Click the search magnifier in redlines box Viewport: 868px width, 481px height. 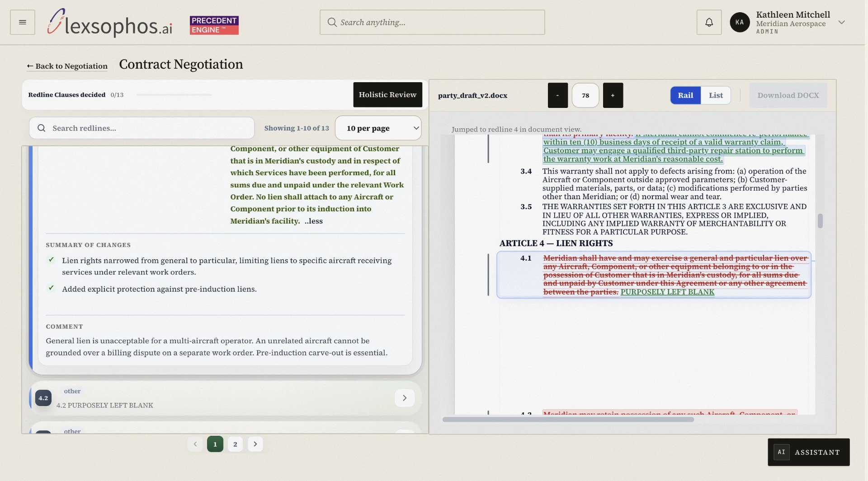click(x=42, y=128)
